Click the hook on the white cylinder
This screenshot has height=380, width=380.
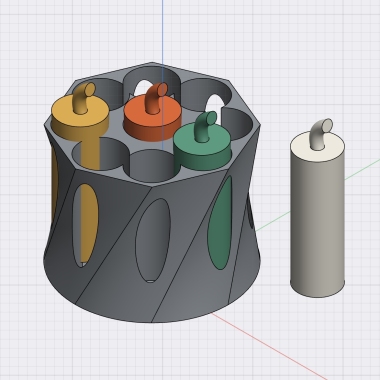tap(321, 134)
